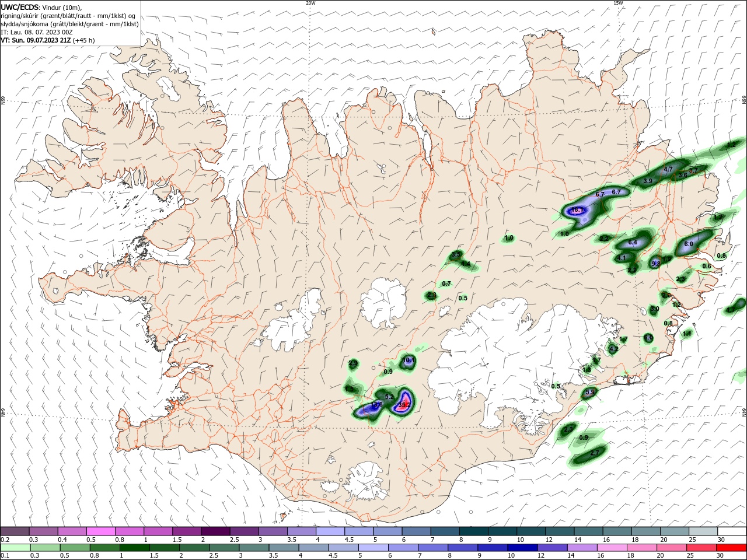Click the 9.8 precipitation label
Screen dimensions: 747x560
point(655,264)
